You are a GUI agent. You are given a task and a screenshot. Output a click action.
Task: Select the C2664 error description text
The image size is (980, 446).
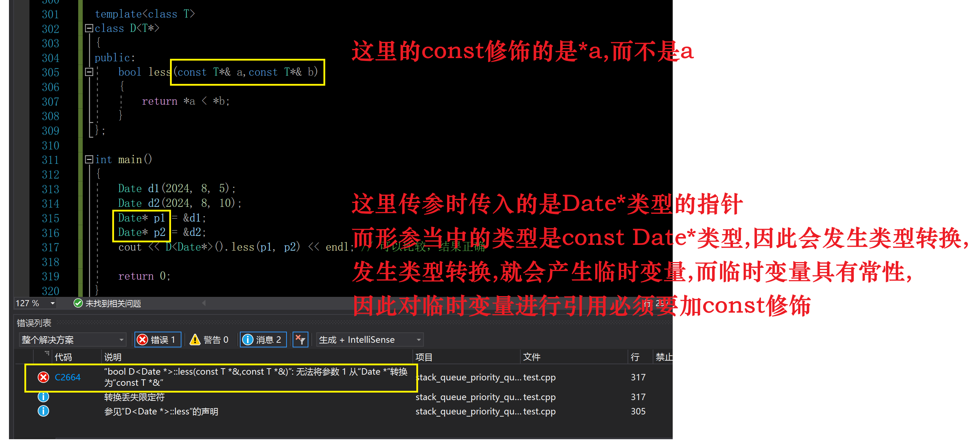(x=256, y=378)
